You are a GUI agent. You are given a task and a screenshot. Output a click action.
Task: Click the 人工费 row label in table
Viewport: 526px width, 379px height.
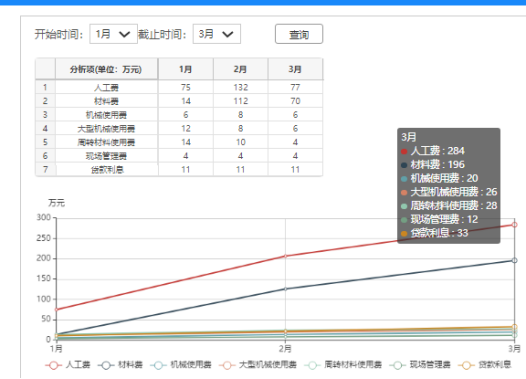(106, 88)
